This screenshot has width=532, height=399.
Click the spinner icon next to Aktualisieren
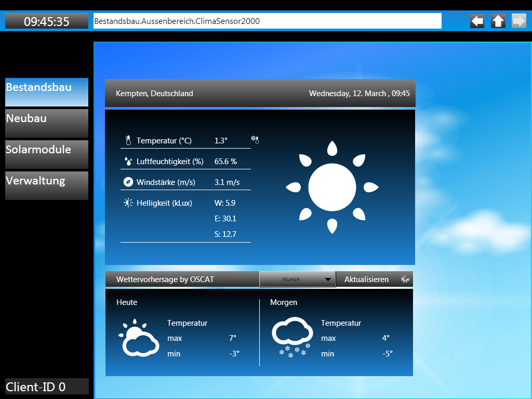406,280
